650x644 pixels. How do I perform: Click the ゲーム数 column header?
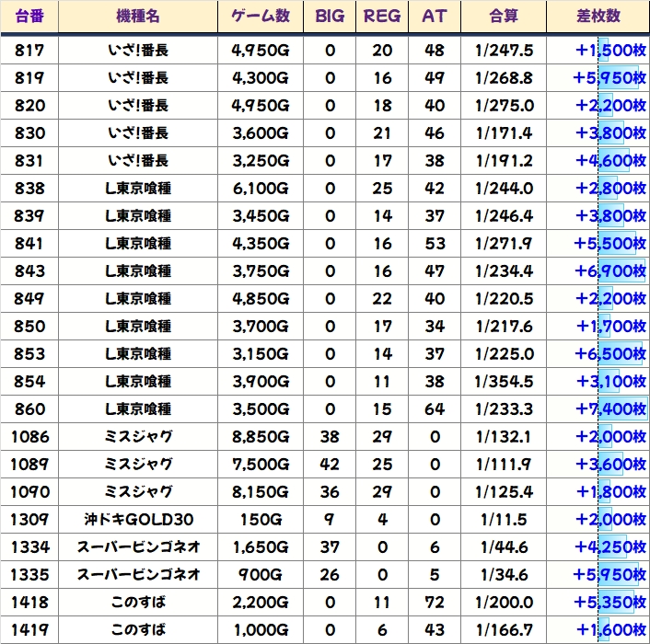[261, 17]
